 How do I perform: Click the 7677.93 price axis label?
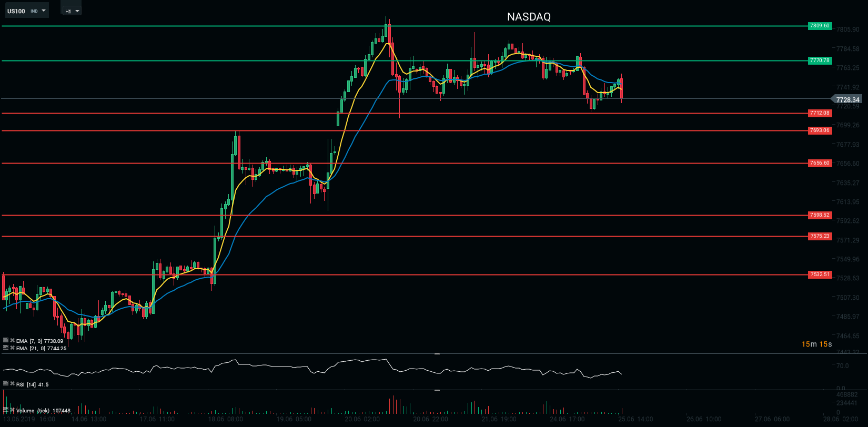[848, 144]
